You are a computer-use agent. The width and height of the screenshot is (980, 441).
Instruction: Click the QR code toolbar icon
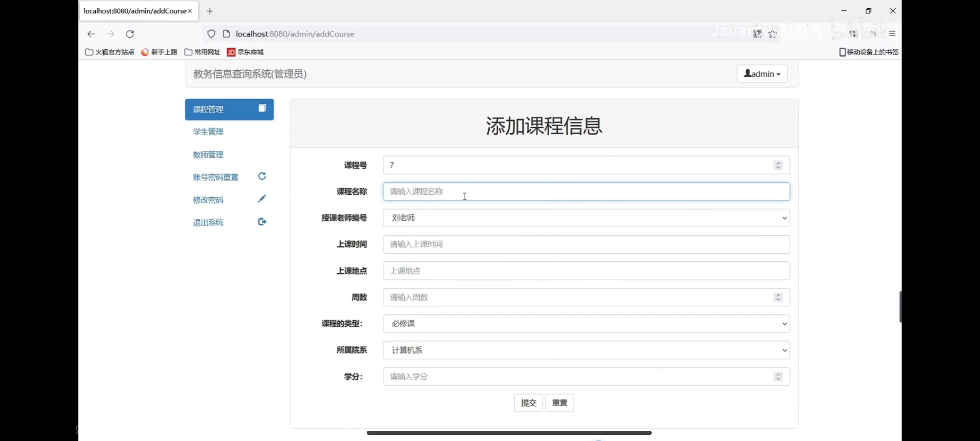[757, 34]
